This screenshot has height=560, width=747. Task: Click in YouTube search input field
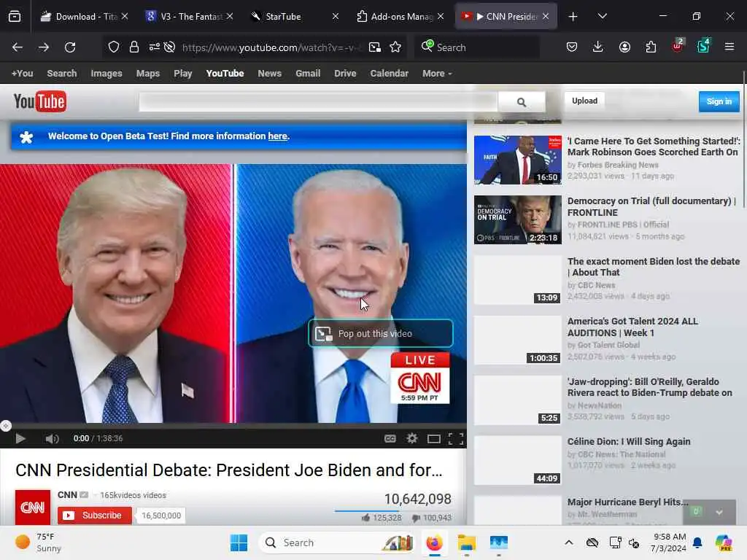[x=318, y=102]
